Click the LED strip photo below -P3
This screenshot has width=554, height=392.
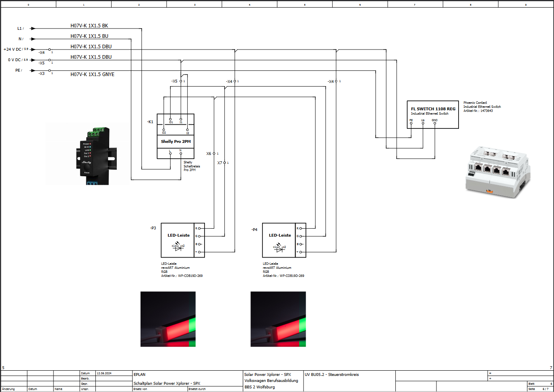168,319
